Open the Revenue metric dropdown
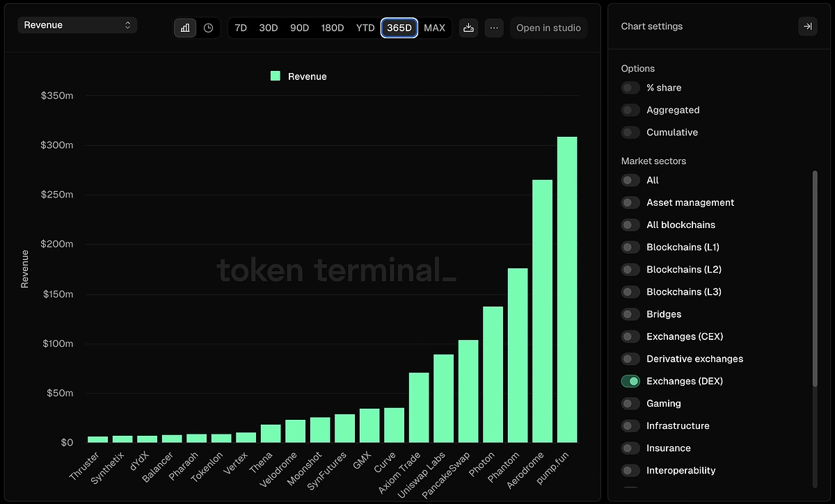 pos(77,25)
